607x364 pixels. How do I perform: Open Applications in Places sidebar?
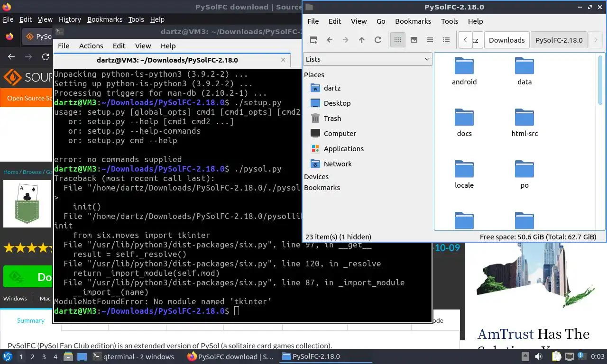(343, 148)
